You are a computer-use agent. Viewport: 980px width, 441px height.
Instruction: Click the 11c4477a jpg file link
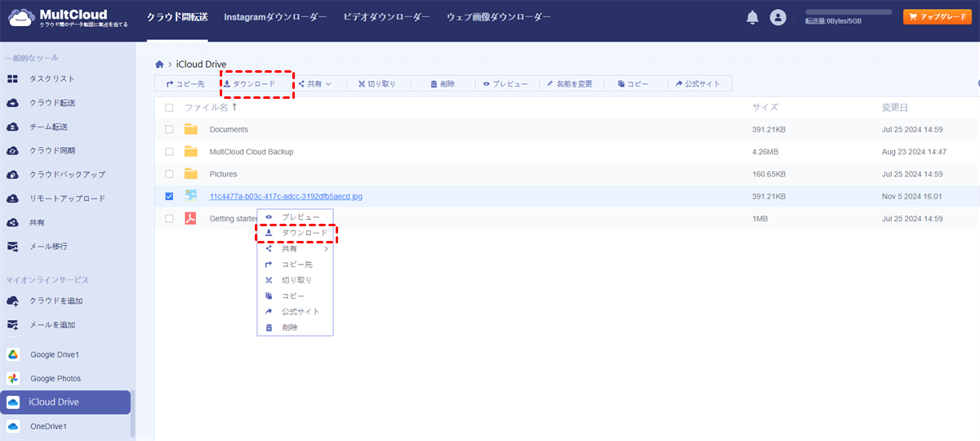coord(286,196)
